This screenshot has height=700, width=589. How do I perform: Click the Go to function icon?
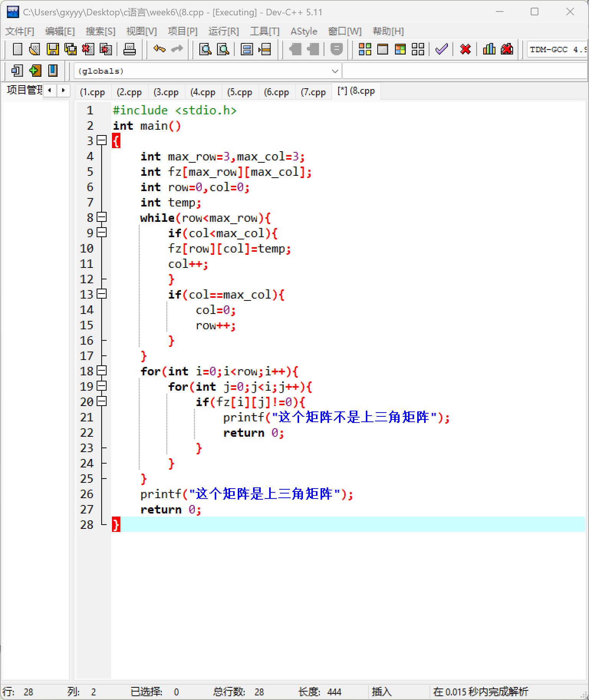(x=247, y=49)
